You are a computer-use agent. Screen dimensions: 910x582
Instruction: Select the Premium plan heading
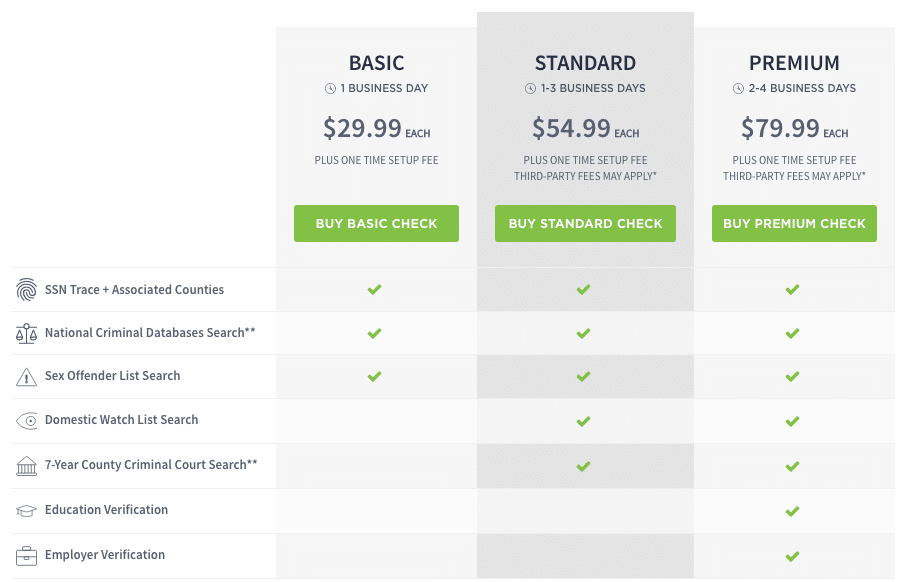[794, 63]
